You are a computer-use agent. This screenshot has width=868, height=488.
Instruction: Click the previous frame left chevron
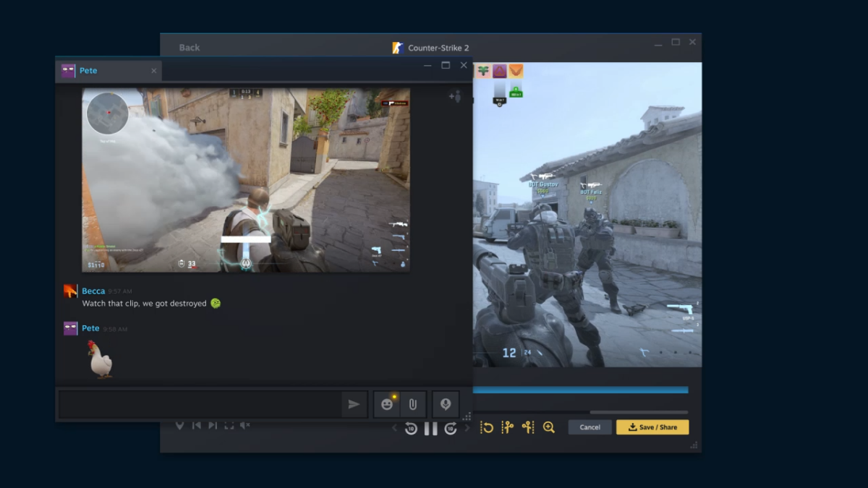tap(394, 429)
